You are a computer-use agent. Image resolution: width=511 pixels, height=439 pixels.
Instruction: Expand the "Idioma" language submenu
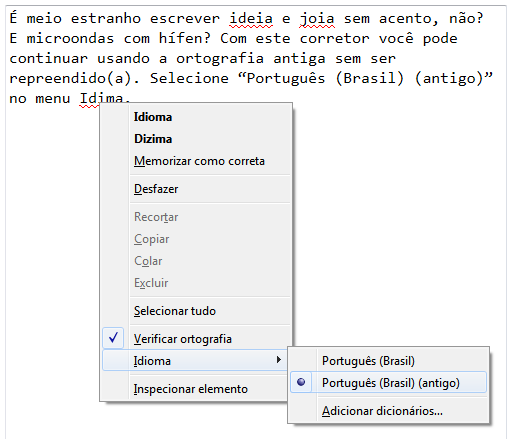coord(195,360)
